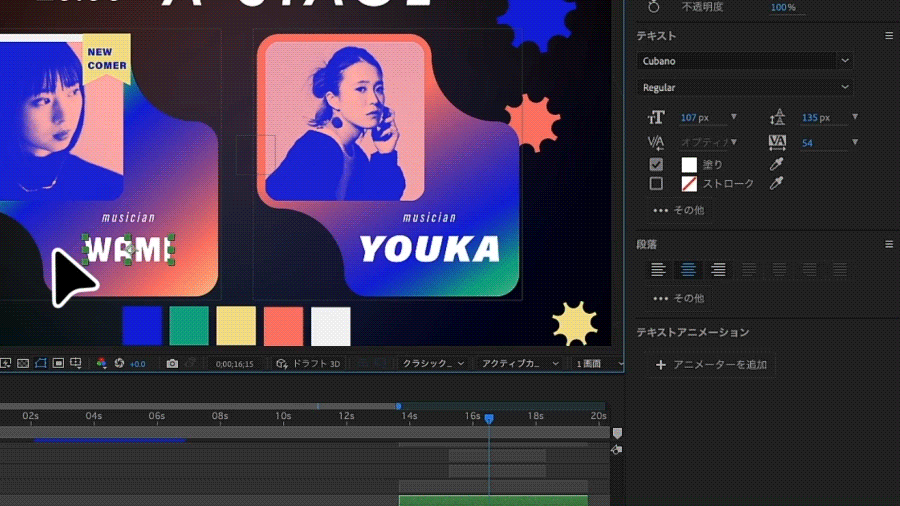Click the comp marker bin icon

(617, 433)
